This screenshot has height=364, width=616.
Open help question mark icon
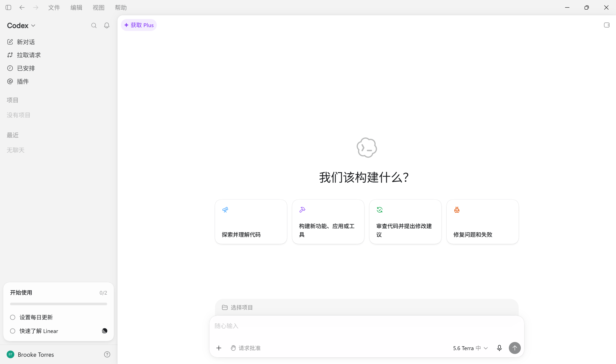107,354
